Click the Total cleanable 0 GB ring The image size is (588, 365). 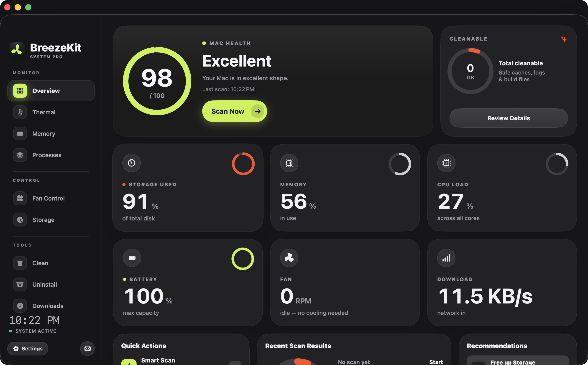pyautogui.click(x=470, y=71)
